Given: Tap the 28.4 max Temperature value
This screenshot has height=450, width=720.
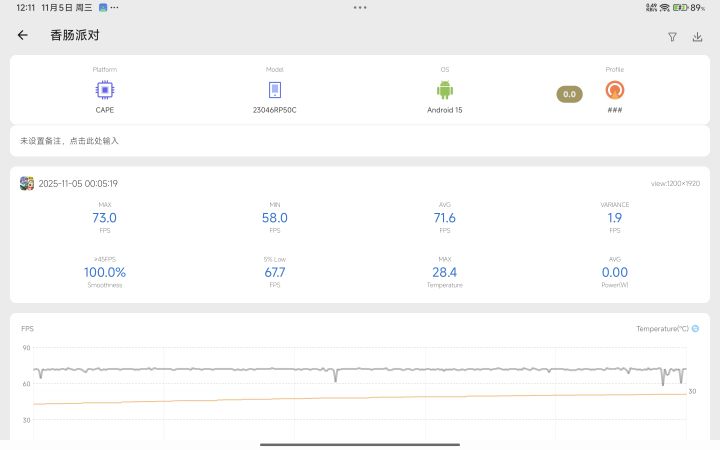Looking at the screenshot, I should tap(444, 272).
